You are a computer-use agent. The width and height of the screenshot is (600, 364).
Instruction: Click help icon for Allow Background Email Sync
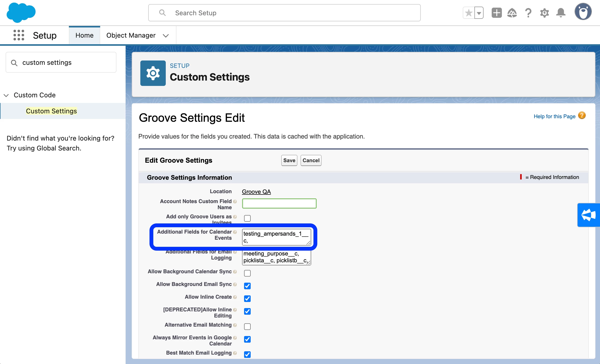coord(235,284)
